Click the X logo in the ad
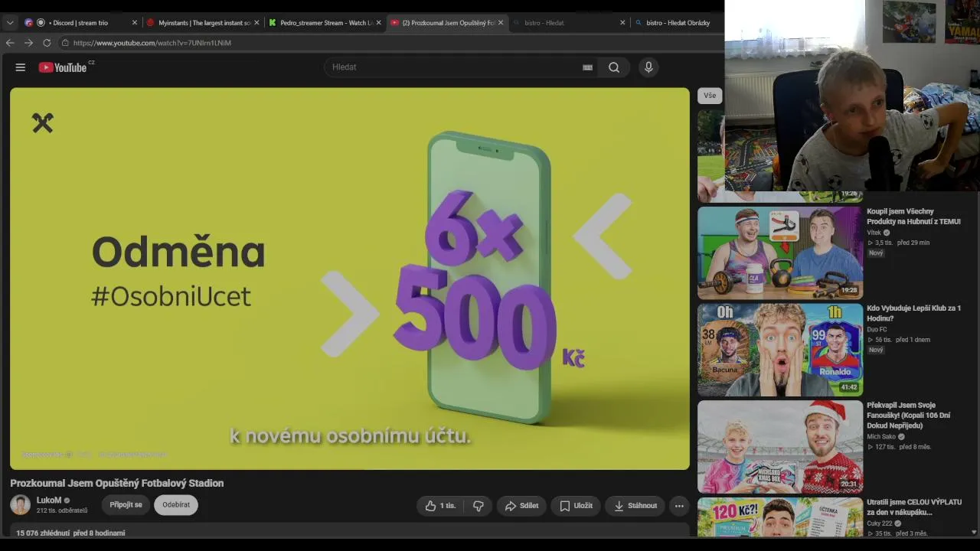Screen dimensions: 980x551 (43, 122)
